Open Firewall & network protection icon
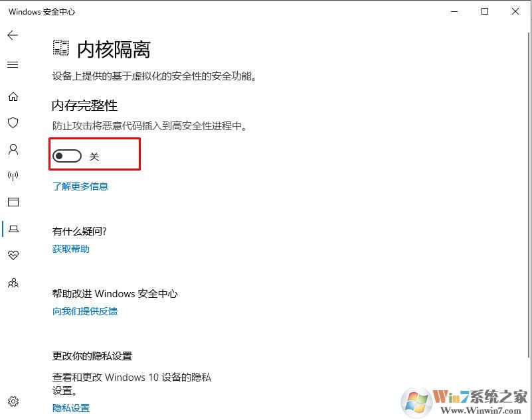This screenshot has height=420, width=532. click(13, 175)
